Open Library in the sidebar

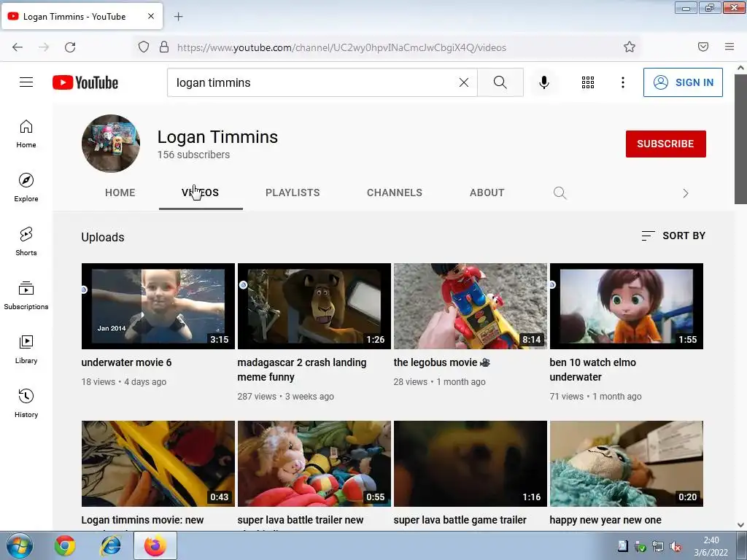click(x=26, y=349)
